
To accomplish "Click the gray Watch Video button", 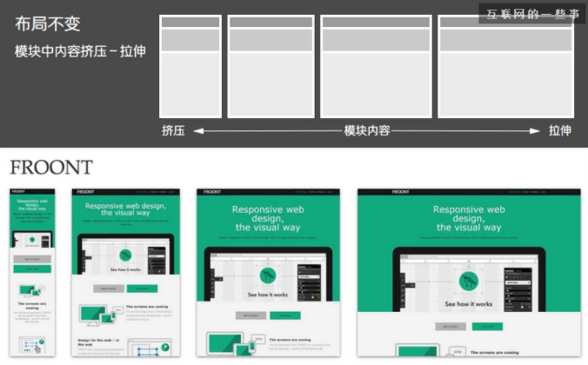I will point(450,326).
